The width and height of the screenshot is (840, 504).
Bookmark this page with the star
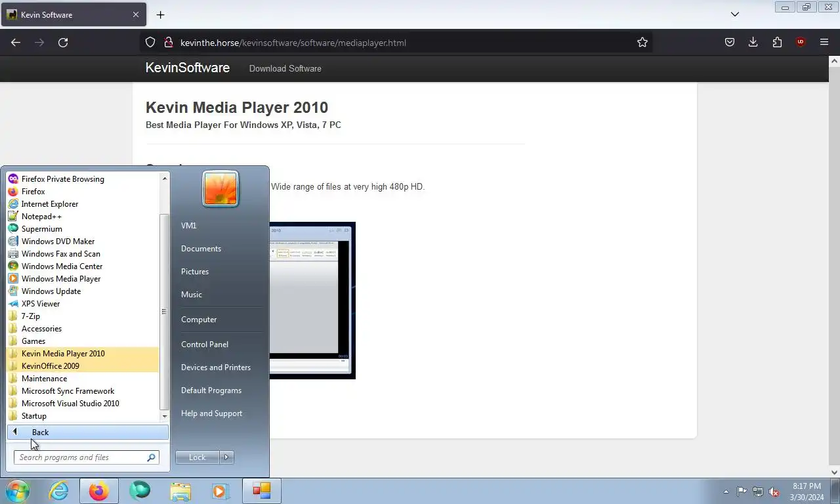642,42
